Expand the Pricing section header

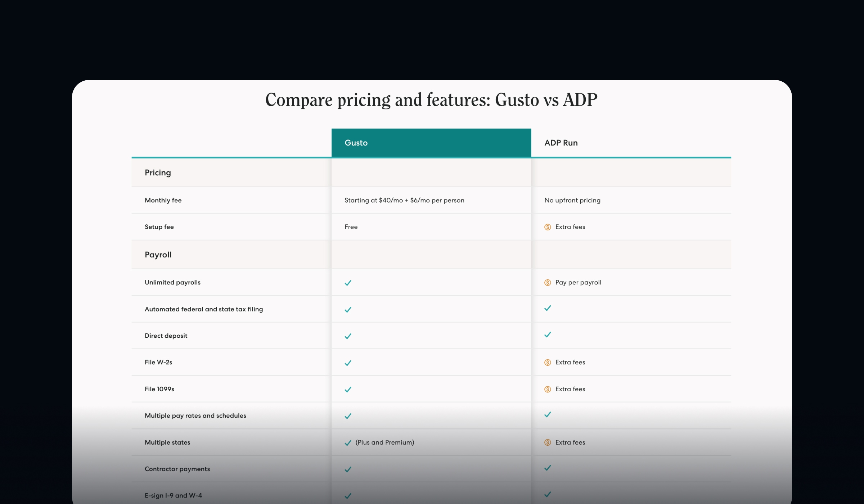click(158, 172)
